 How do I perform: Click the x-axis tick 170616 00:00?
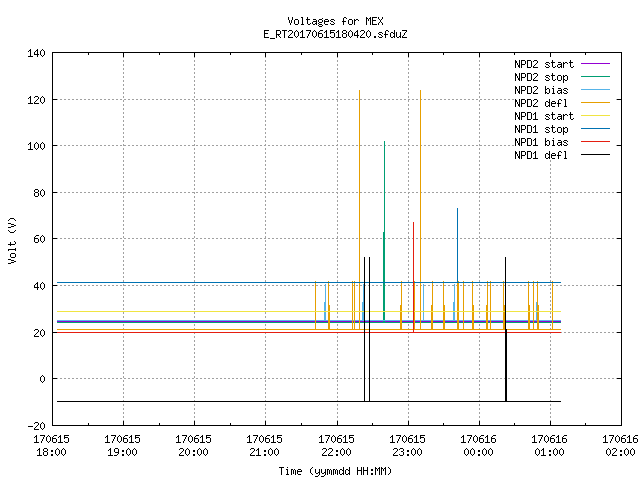[478, 446]
